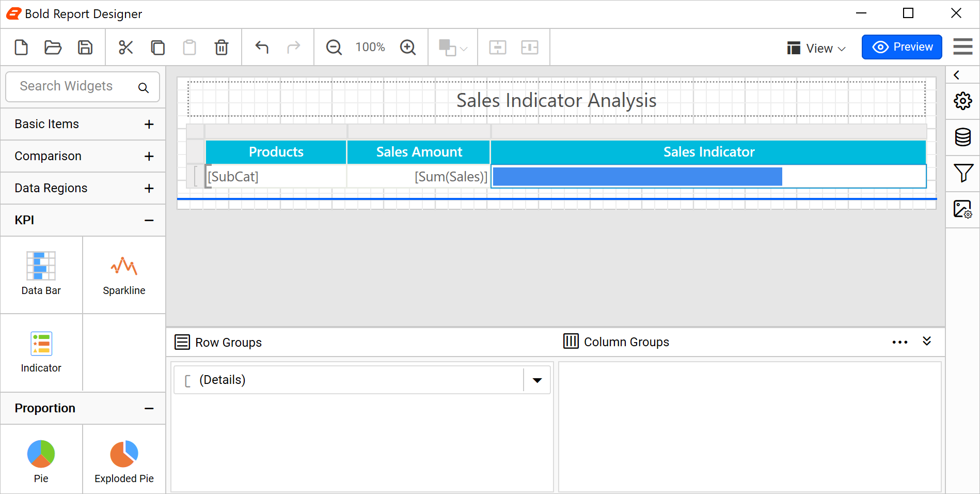This screenshot has width=980, height=494.
Task: Select the Exploded Pie widget
Action: (124, 459)
